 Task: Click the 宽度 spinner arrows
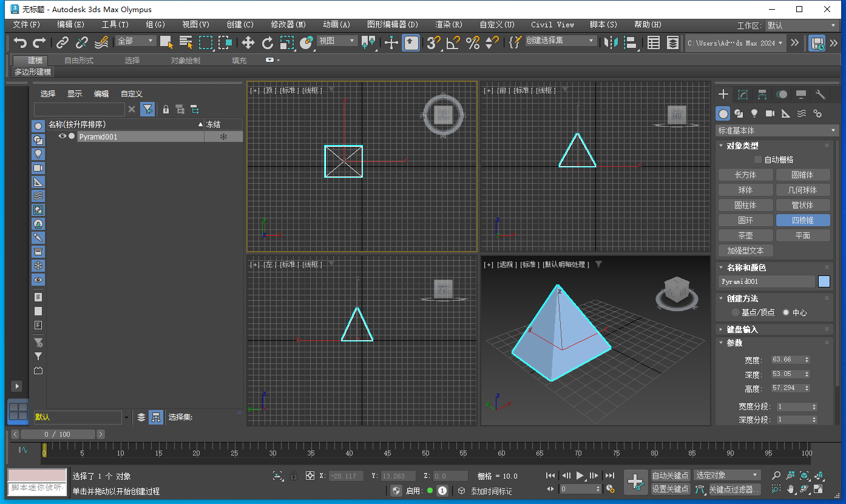[807, 360]
